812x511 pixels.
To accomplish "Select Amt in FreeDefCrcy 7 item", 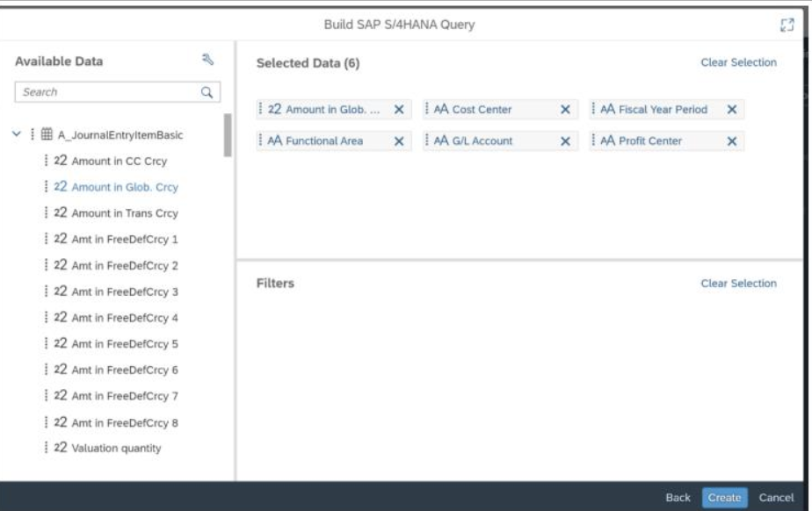I will 125,396.
